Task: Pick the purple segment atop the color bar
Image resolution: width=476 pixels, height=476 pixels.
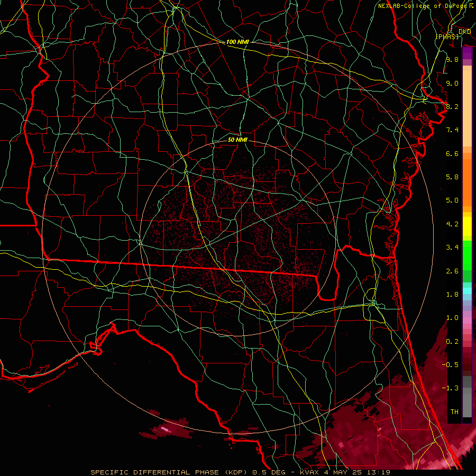Action: tap(467, 53)
